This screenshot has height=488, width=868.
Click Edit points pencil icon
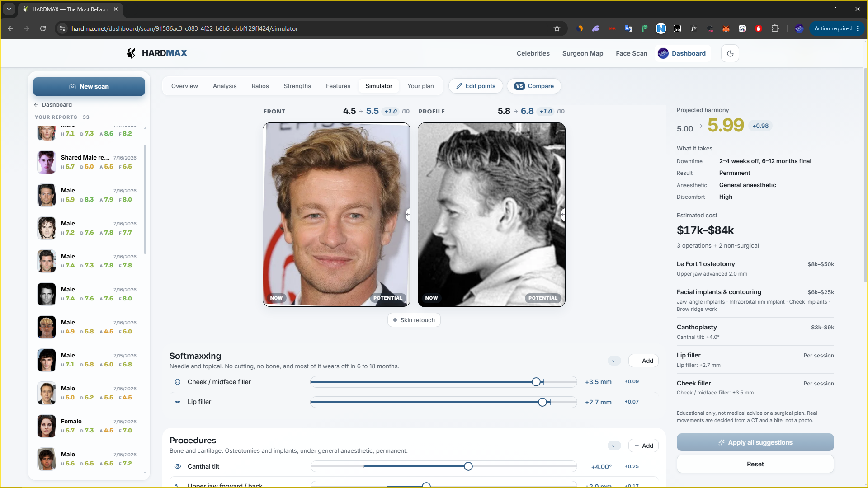pos(459,86)
